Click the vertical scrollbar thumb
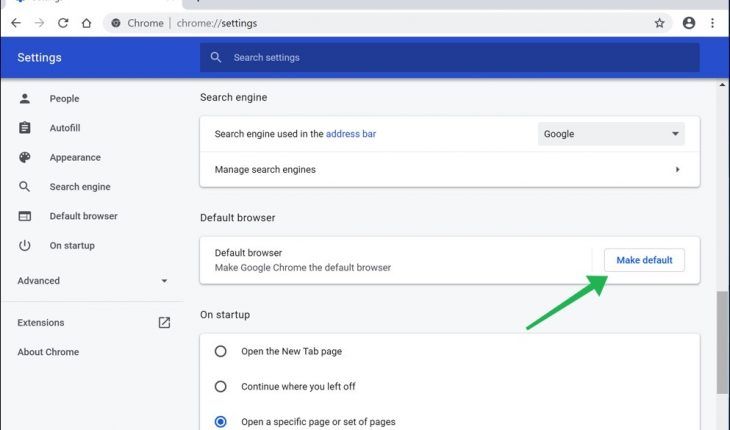The width and height of the screenshot is (730, 430). 723,342
